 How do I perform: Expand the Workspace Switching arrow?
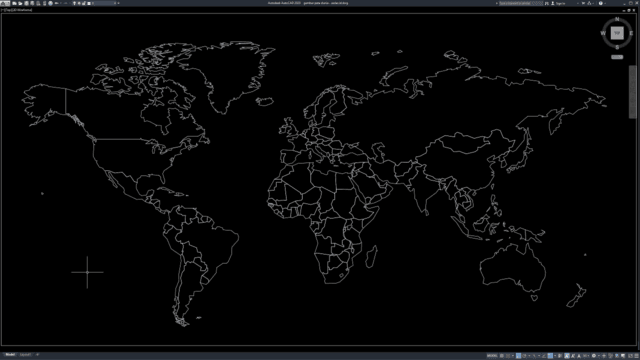[599, 356]
